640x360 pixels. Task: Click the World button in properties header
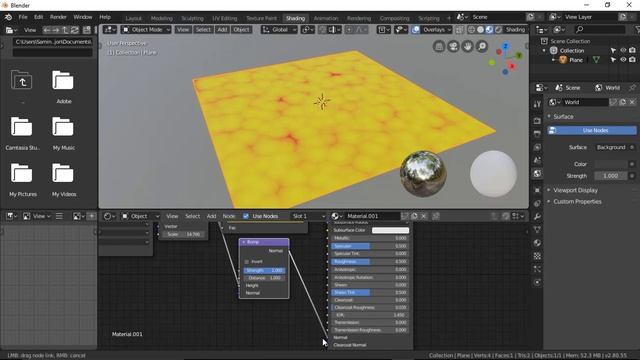[608, 88]
